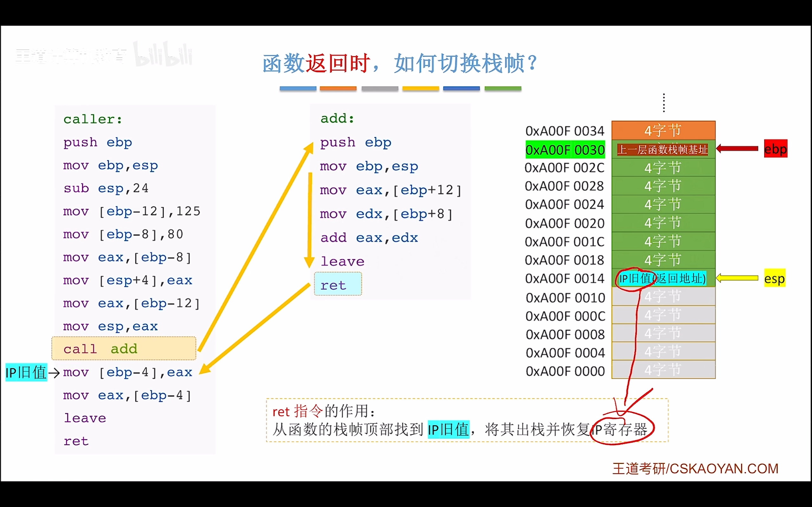Image resolution: width=812 pixels, height=507 pixels.
Task: Click the leave instruction in add function
Action: pyautogui.click(x=342, y=261)
